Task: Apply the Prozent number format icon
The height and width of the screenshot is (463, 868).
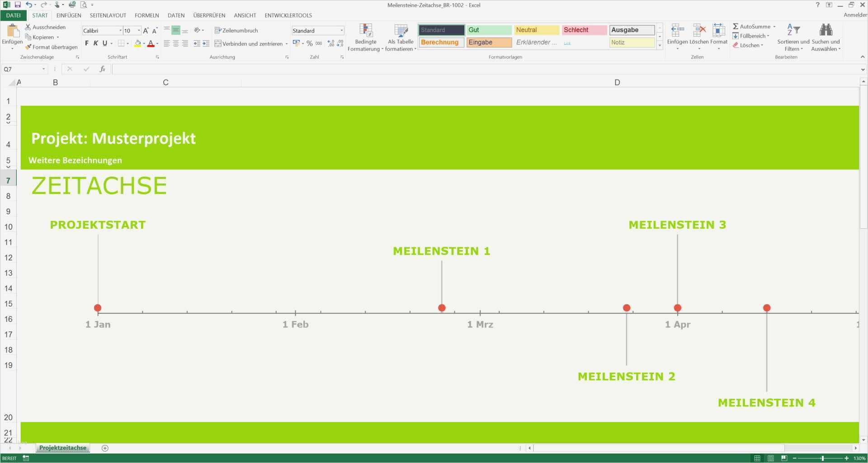Action: [x=310, y=43]
